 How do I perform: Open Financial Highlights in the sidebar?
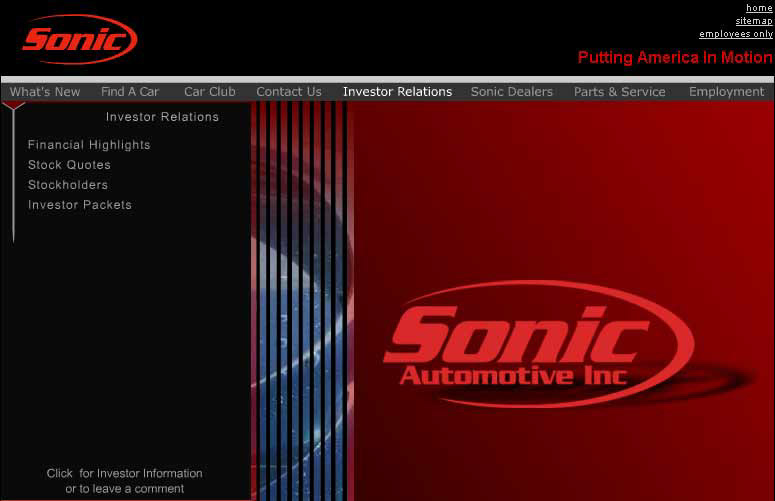coord(89,145)
